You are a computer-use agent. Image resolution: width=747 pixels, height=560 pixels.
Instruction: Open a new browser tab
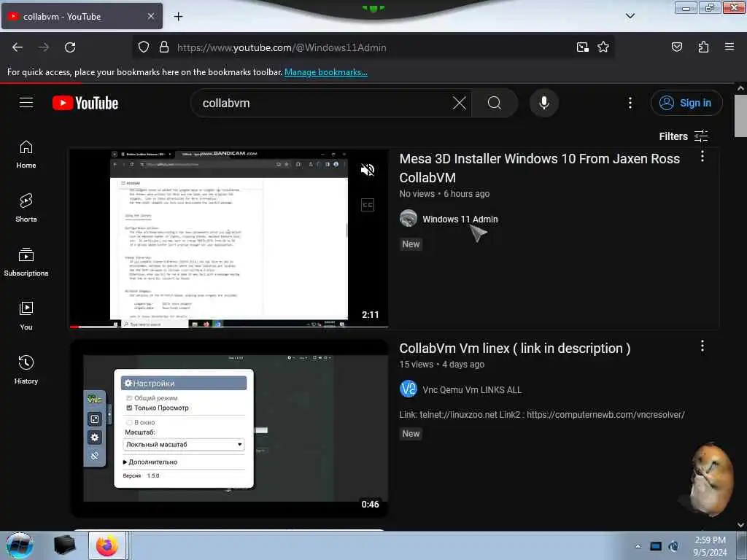tap(178, 17)
